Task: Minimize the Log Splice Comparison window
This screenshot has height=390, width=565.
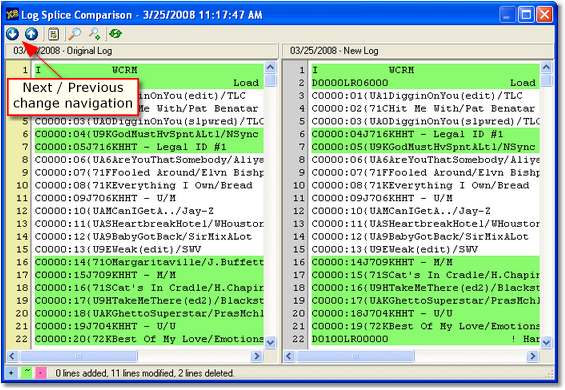Action: coord(507,15)
